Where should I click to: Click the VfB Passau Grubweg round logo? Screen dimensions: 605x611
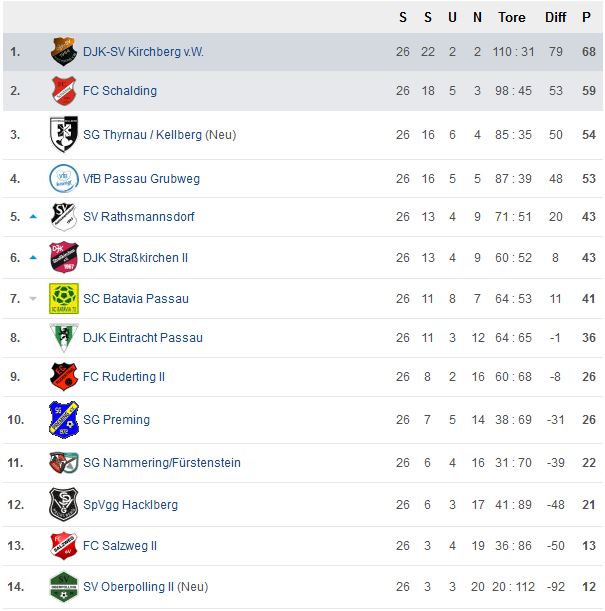coord(64,178)
